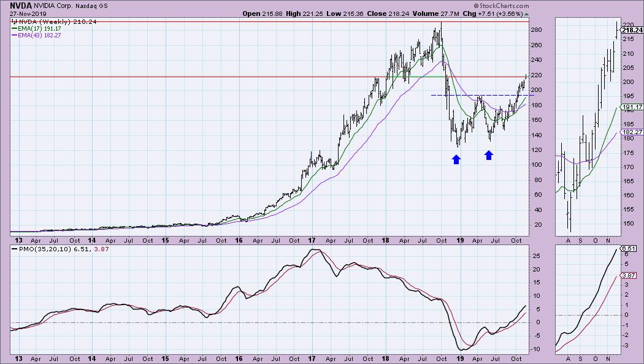Click the High 221.25 header value

[305, 13]
